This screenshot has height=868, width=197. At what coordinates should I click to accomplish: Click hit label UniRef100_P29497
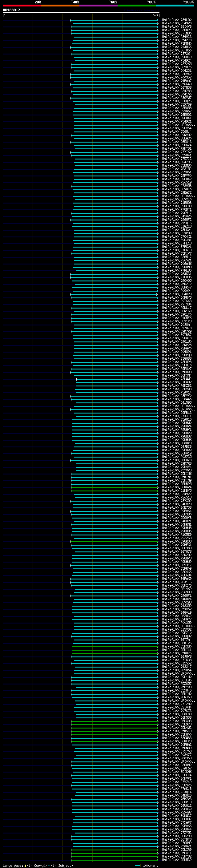click(177, 812)
